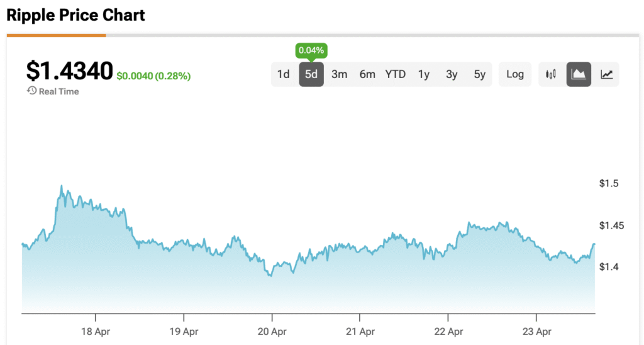Show YTD price range
The height and width of the screenshot is (345, 644).
pyautogui.click(x=396, y=74)
